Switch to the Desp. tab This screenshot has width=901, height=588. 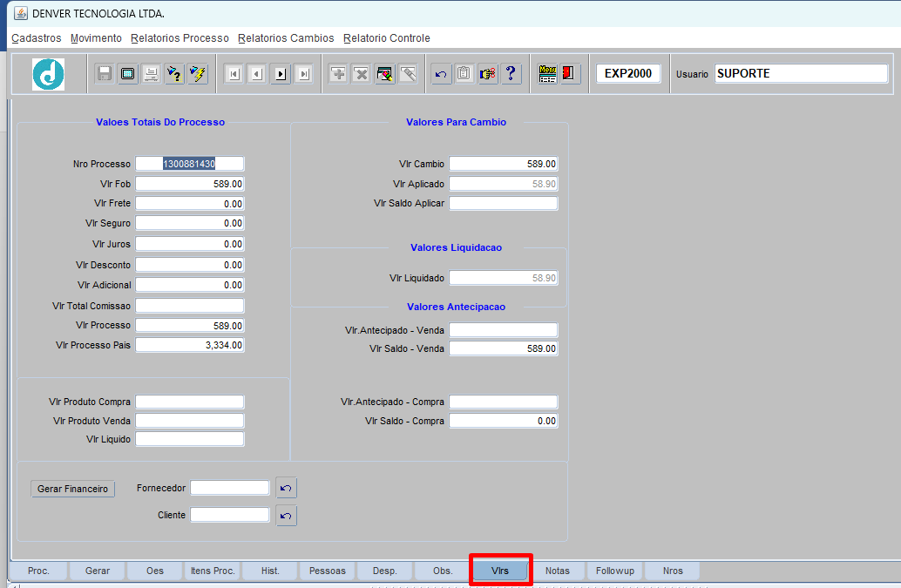pos(384,571)
